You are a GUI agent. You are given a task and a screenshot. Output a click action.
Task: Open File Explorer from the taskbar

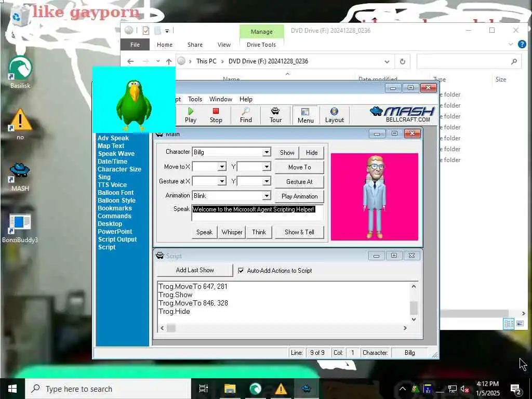click(230, 389)
